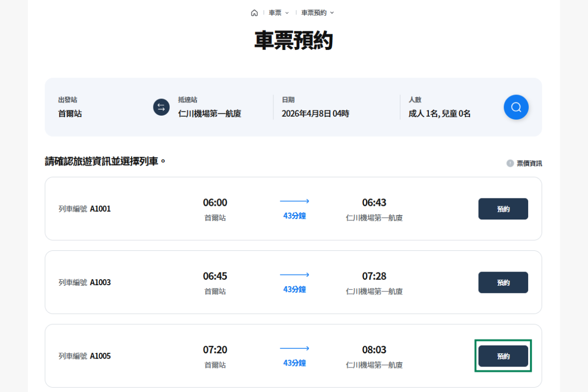Select the train number A1001 label
588x392 pixels.
click(85, 209)
